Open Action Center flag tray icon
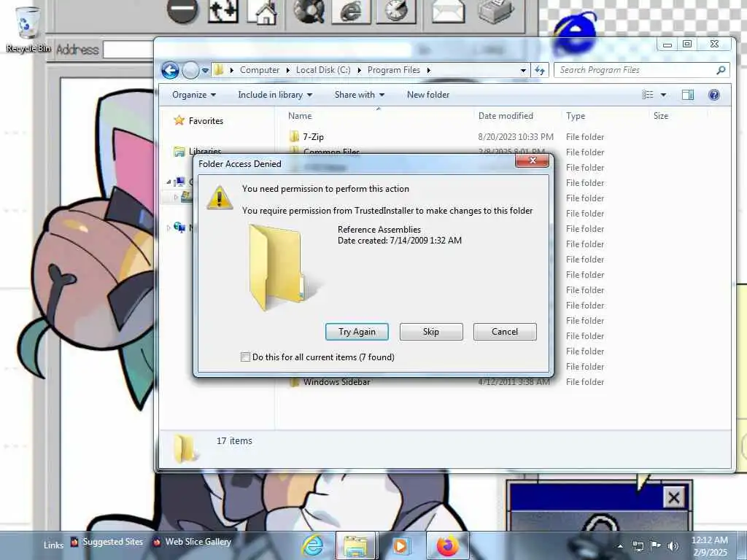The width and height of the screenshot is (747, 560). point(655,546)
